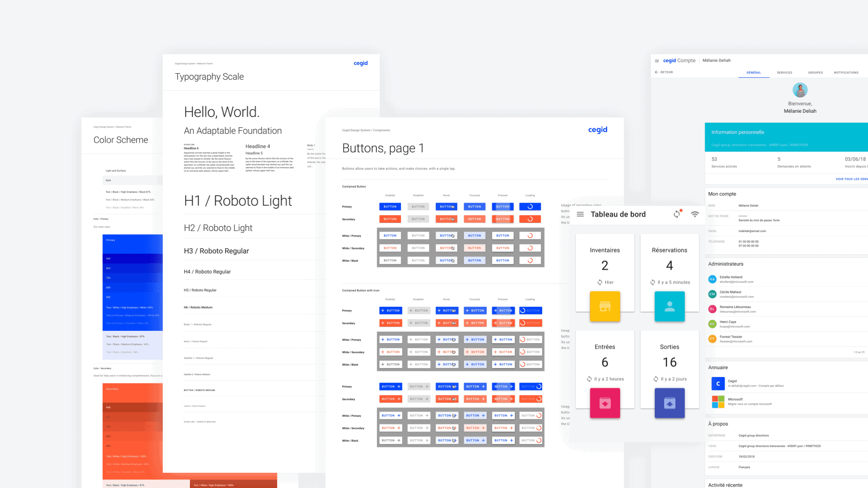Click the Retour back arrow
The height and width of the screenshot is (488, 868).
click(x=657, y=72)
